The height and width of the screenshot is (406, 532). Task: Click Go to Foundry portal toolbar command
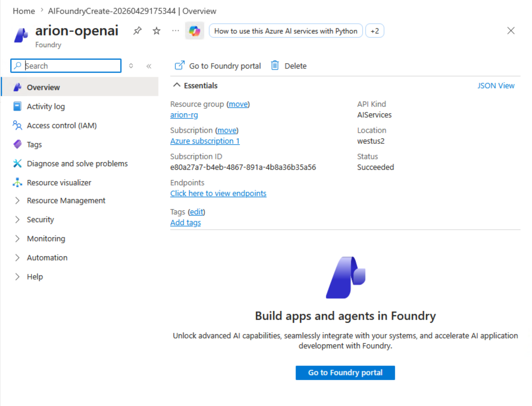tap(218, 66)
